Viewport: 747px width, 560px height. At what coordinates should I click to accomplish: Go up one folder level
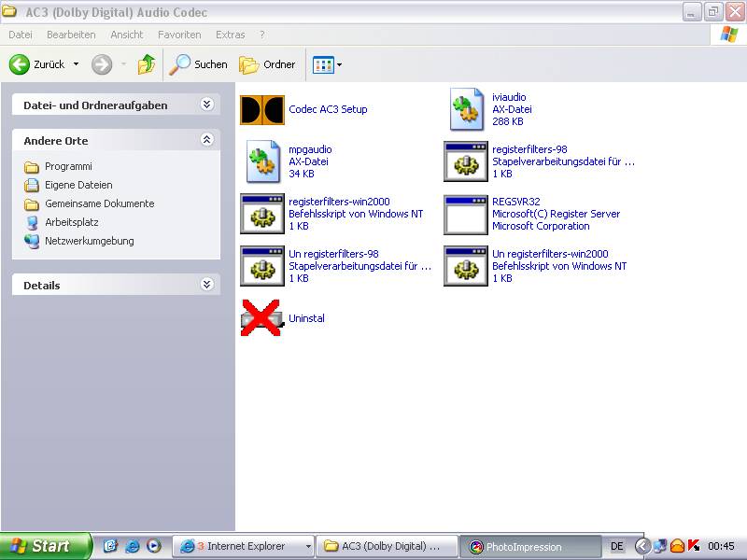point(147,64)
